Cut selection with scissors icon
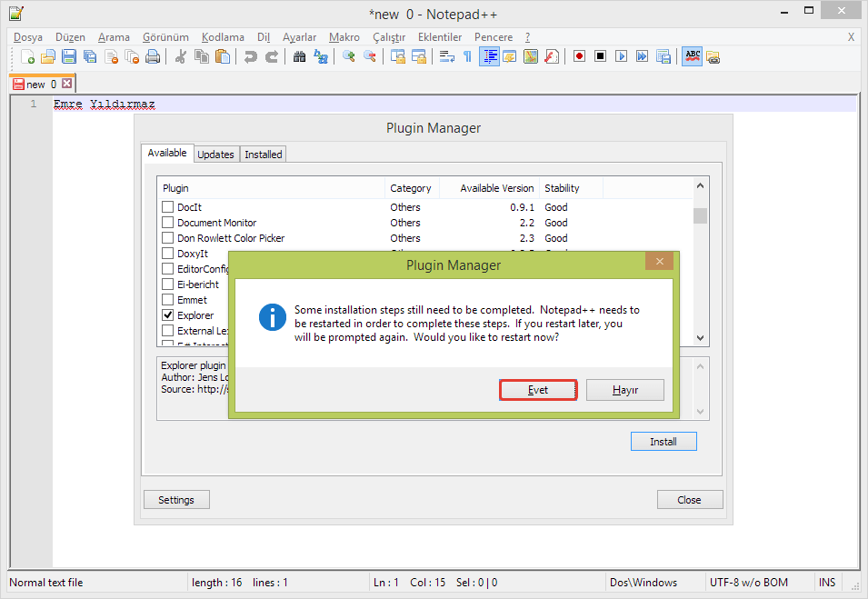 click(x=180, y=56)
